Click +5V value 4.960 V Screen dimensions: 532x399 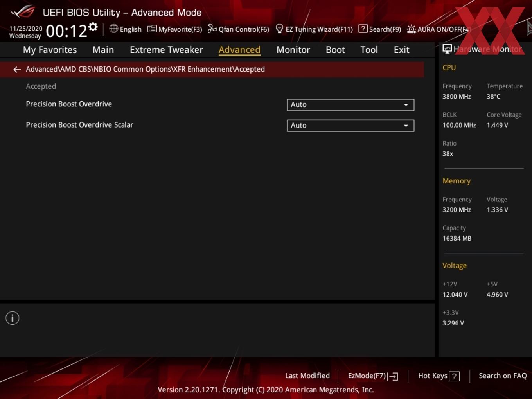point(497,295)
